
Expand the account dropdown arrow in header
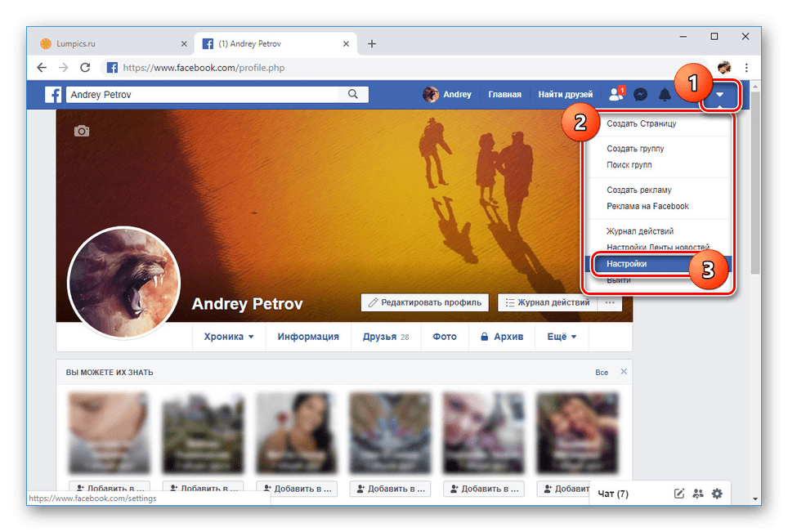coord(720,95)
